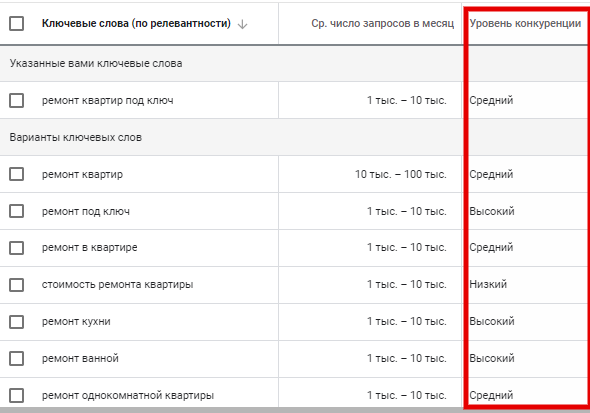This screenshot has height=413, width=590.
Task: Click the Указанные вами ключевые слова section heading
Action: point(96,63)
